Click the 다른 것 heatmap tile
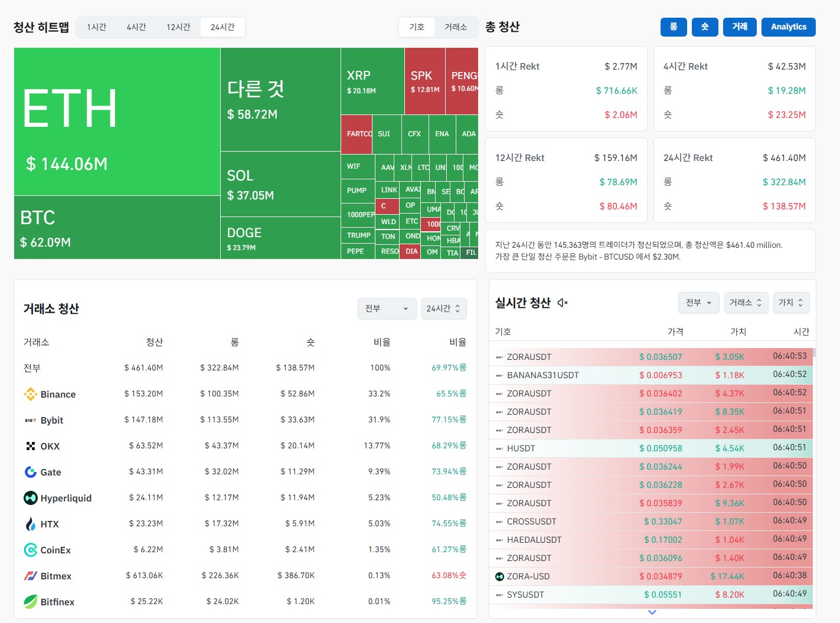 point(280,99)
